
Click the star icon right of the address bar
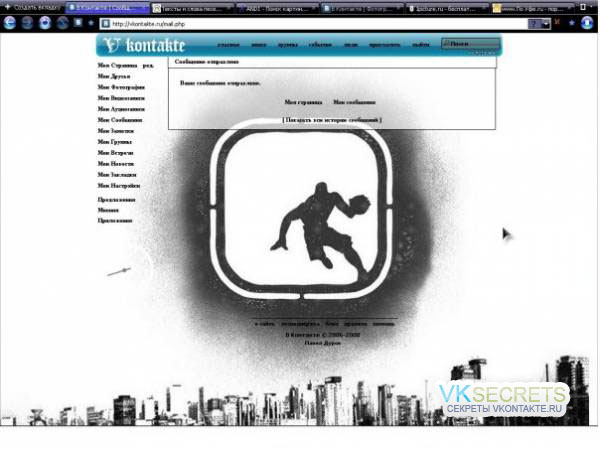[571, 23]
